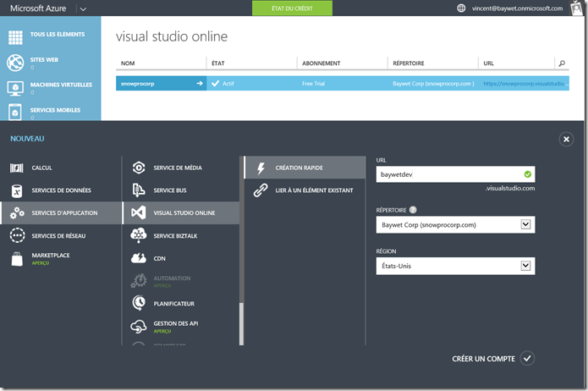Click the Services de Réseau icon
The height and width of the screenshot is (391, 588).
[x=17, y=235]
